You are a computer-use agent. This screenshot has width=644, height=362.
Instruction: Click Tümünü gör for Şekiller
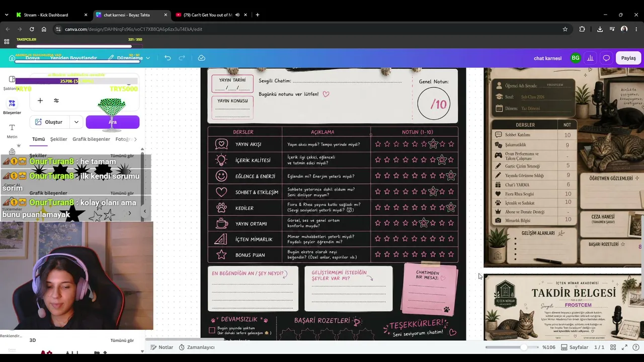pyautogui.click(x=122, y=156)
